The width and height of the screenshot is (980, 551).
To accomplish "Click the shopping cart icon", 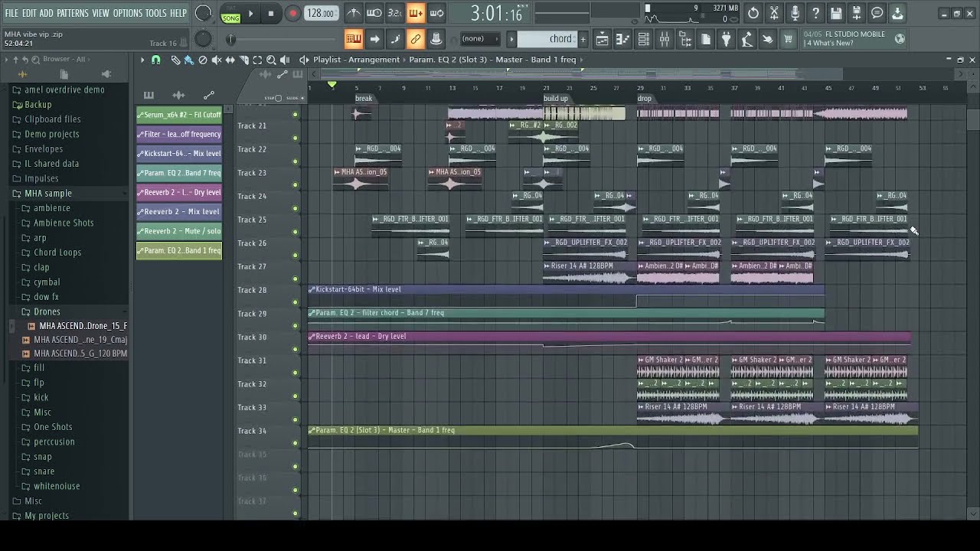I will pyautogui.click(x=788, y=39).
